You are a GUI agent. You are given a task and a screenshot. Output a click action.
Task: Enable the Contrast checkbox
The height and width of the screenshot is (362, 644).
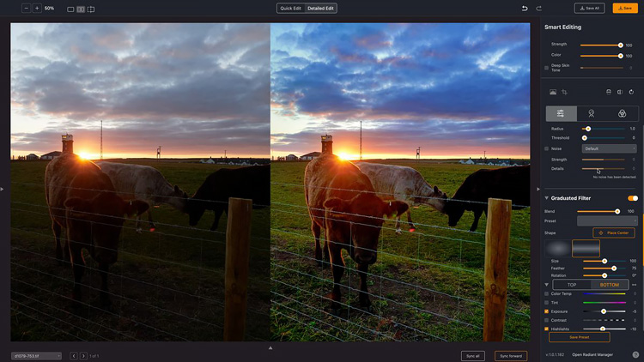click(x=546, y=320)
